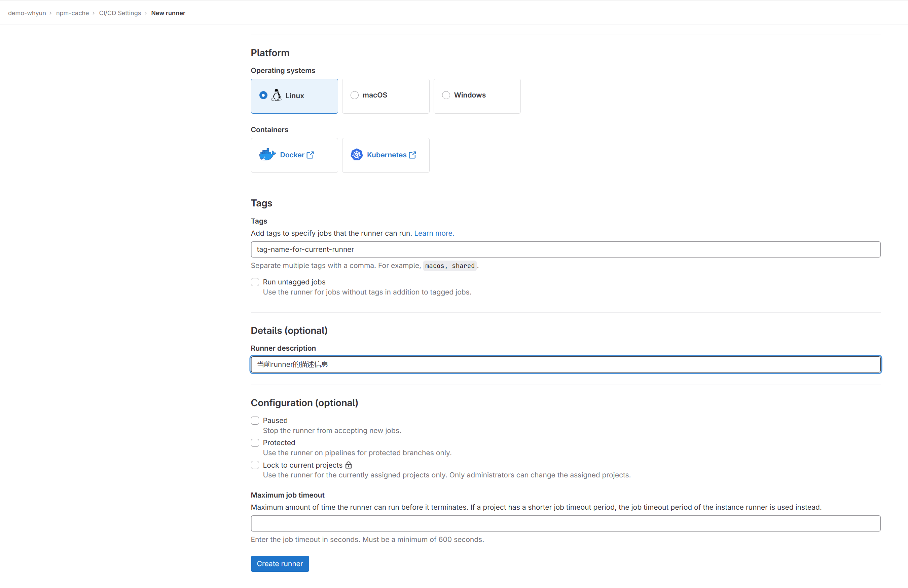
Task: Open the npm-cache breadcrumb link
Action: coord(72,12)
